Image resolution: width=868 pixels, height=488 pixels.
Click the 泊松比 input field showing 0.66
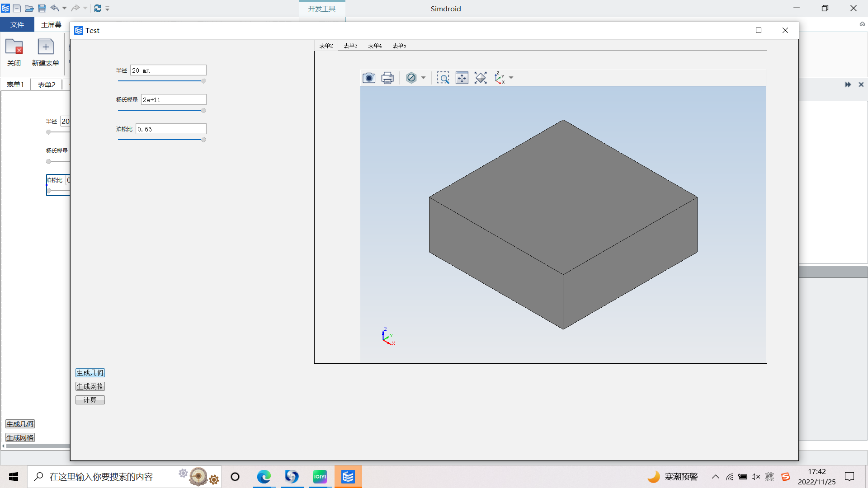tap(171, 129)
